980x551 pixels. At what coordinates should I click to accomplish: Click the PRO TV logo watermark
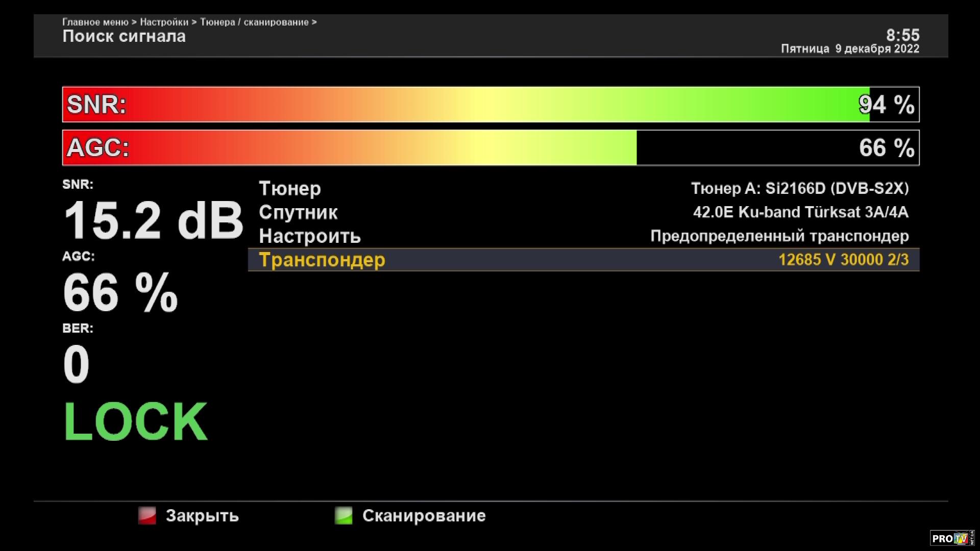(952, 538)
